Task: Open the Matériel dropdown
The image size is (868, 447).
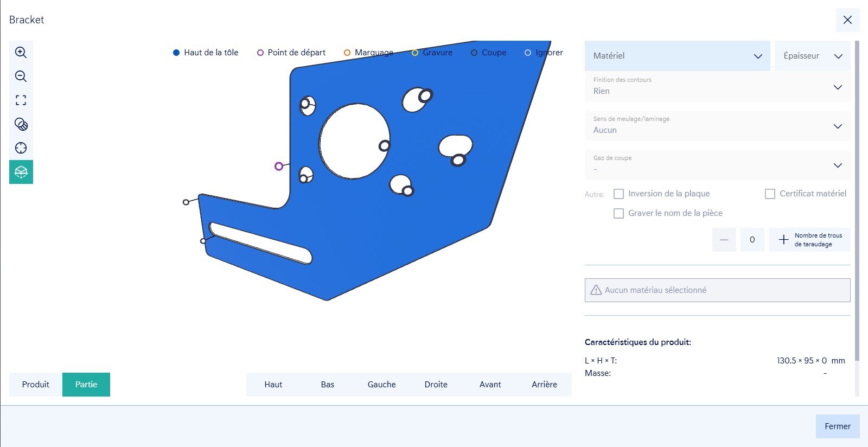Action: (x=677, y=56)
